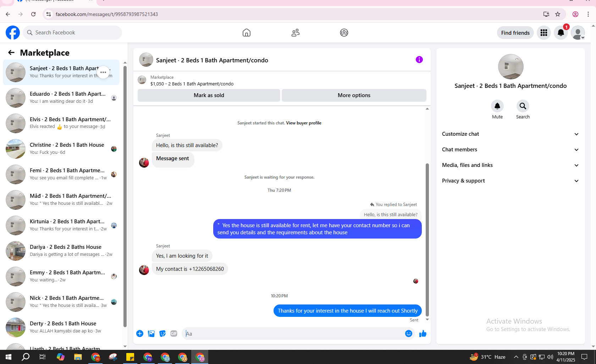Open Nick conversation
596x364 pixels.
(x=61, y=302)
